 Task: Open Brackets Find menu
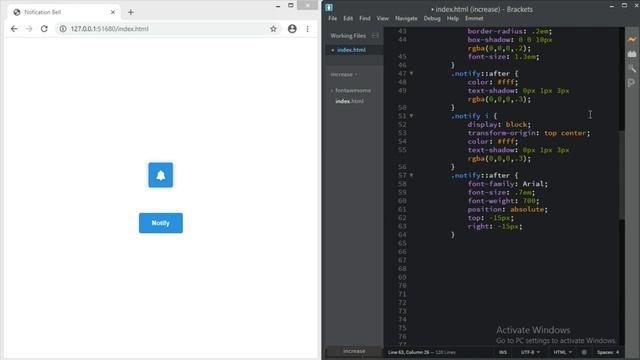364,18
